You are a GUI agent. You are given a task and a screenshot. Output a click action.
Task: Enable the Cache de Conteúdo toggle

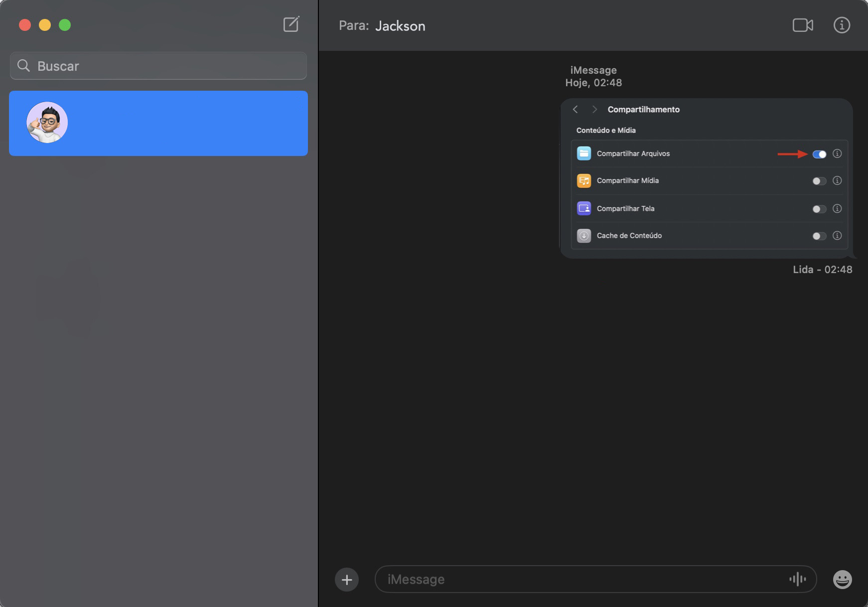point(819,236)
